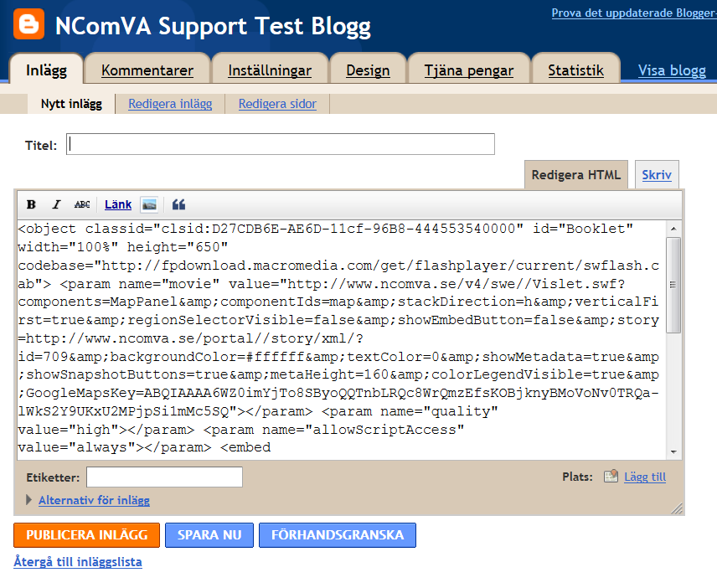Expand Alternativ för inlägg options
Screen dimensions: 717x588
[x=94, y=500]
